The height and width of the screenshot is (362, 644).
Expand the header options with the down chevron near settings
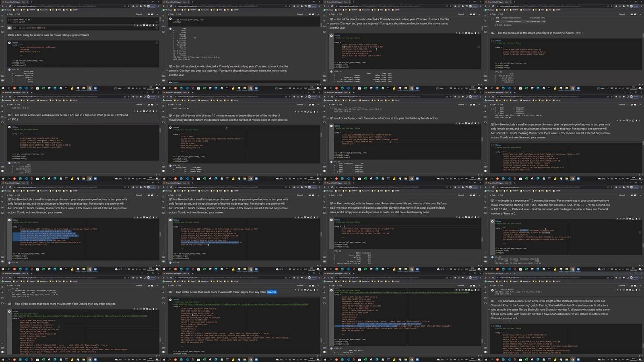click(157, 14)
